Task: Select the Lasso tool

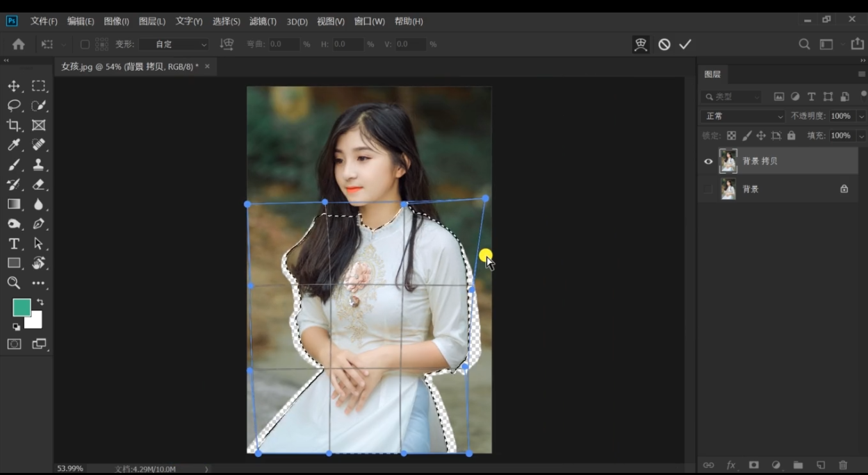Action: pyautogui.click(x=14, y=106)
